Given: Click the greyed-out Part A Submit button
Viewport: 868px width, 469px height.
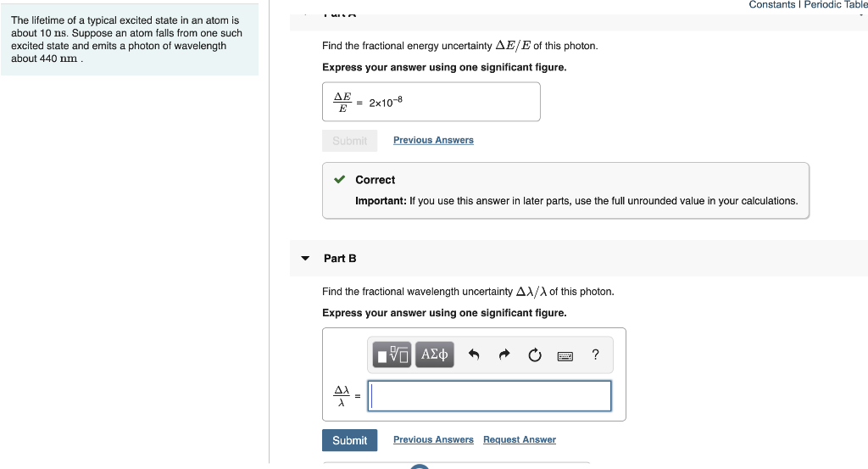Looking at the screenshot, I should [349, 141].
